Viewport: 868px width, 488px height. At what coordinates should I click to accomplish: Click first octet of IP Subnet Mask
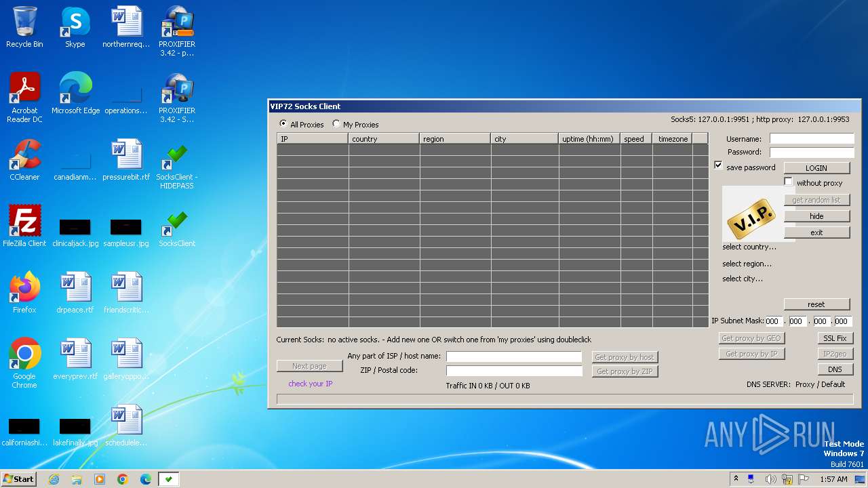point(774,321)
